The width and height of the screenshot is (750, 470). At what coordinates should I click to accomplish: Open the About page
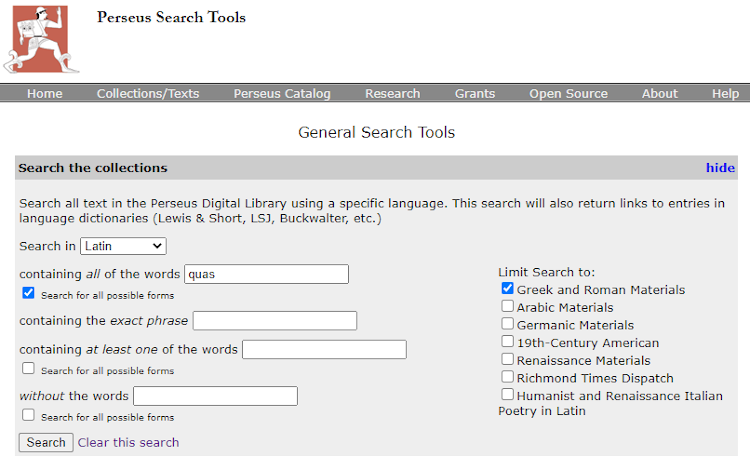tap(660, 94)
